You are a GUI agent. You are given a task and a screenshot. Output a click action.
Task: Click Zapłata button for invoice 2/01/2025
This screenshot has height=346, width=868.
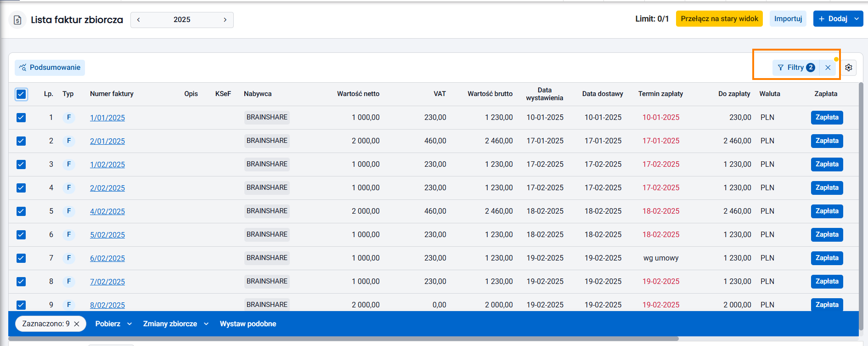827,141
